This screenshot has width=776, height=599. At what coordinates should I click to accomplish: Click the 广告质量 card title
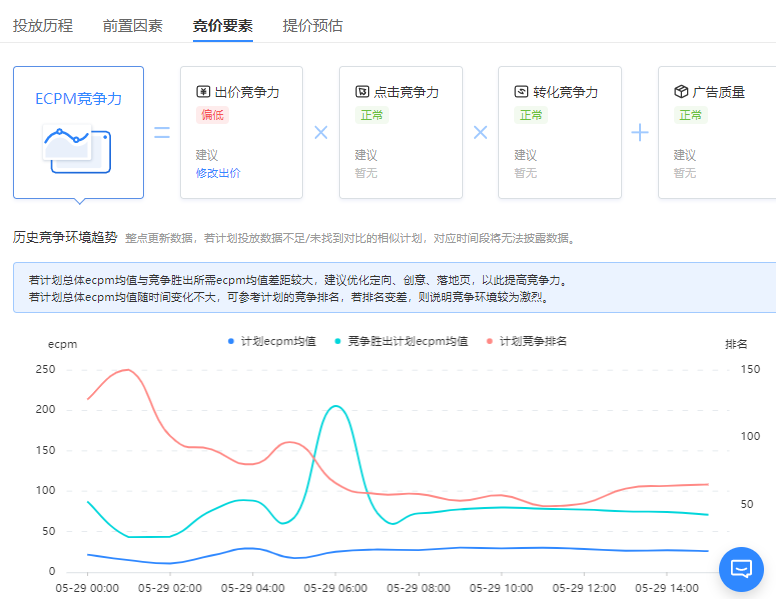coord(719,92)
